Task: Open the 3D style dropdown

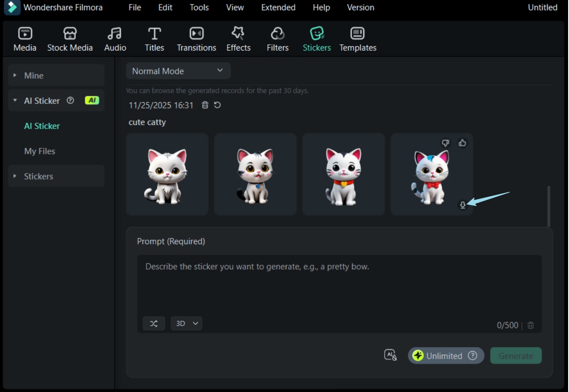Action: pyautogui.click(x=187, y=323)
